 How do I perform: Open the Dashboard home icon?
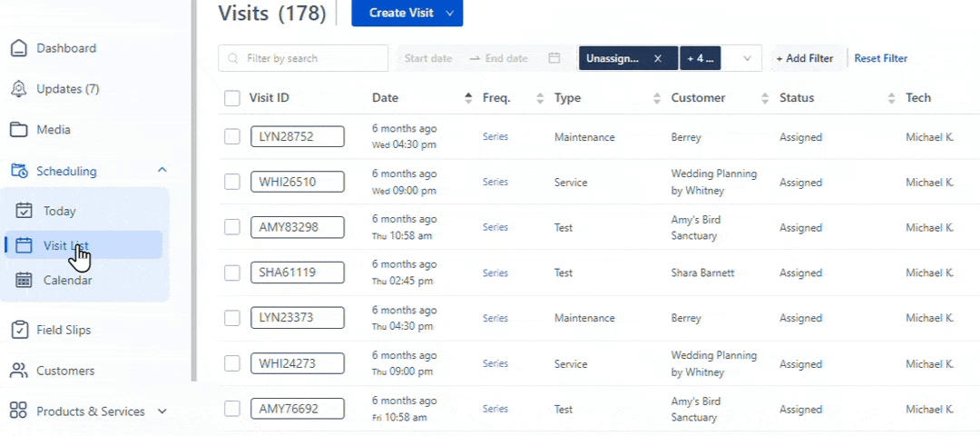point(19,48)
